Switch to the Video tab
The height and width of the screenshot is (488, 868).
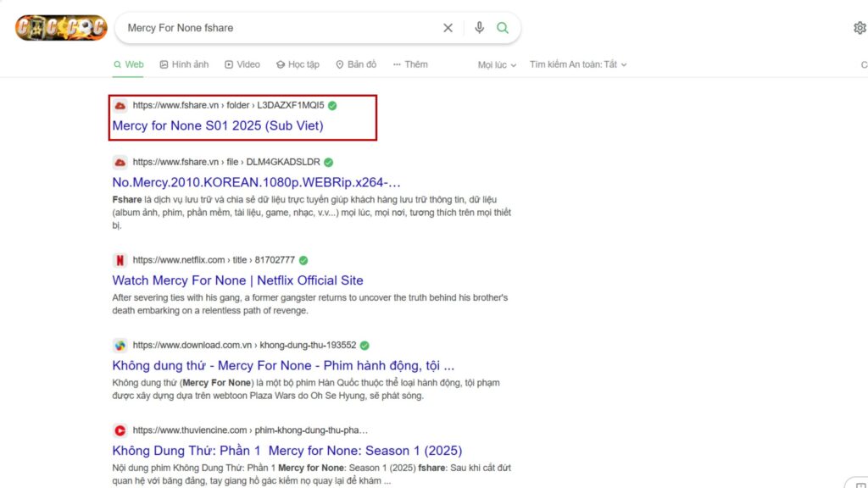[x=242, y=64]
